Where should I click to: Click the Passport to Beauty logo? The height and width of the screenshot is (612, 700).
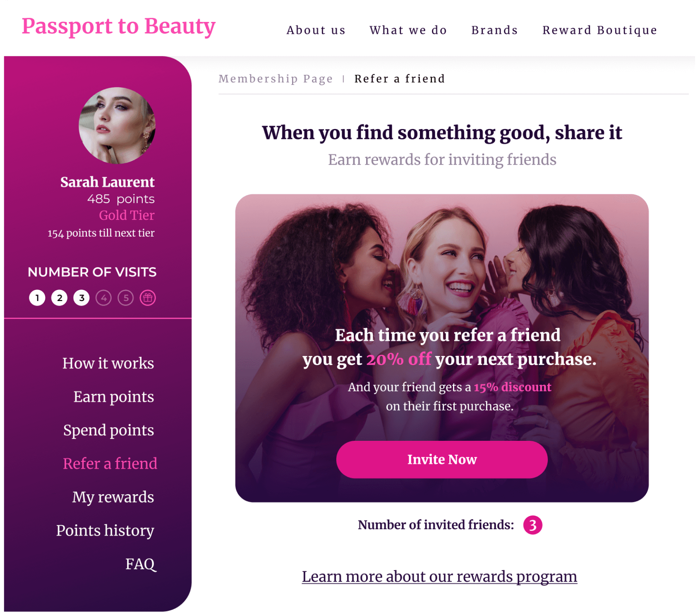[119, 26]
